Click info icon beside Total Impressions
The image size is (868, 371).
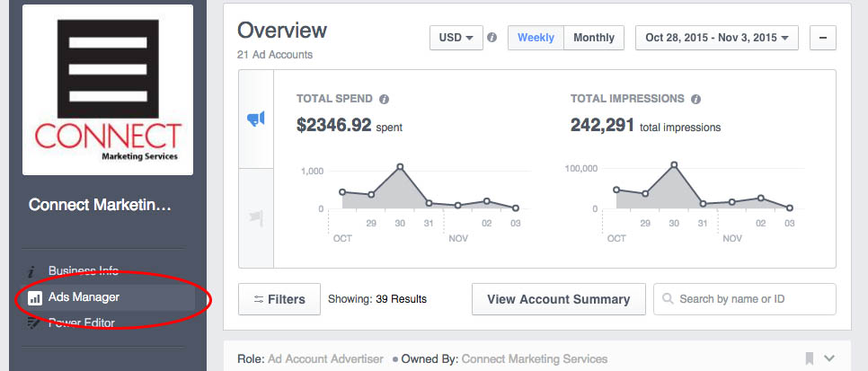(x=696, y=99)
